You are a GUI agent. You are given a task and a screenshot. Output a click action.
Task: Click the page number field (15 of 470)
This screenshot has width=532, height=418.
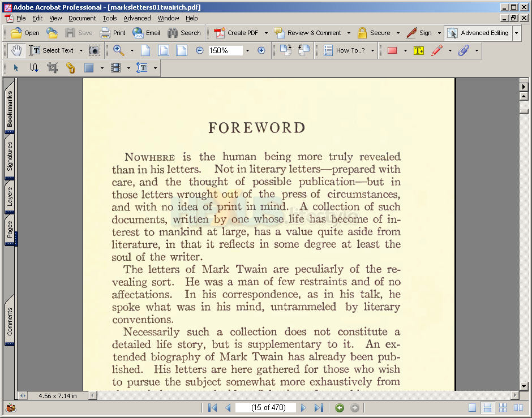265,407
